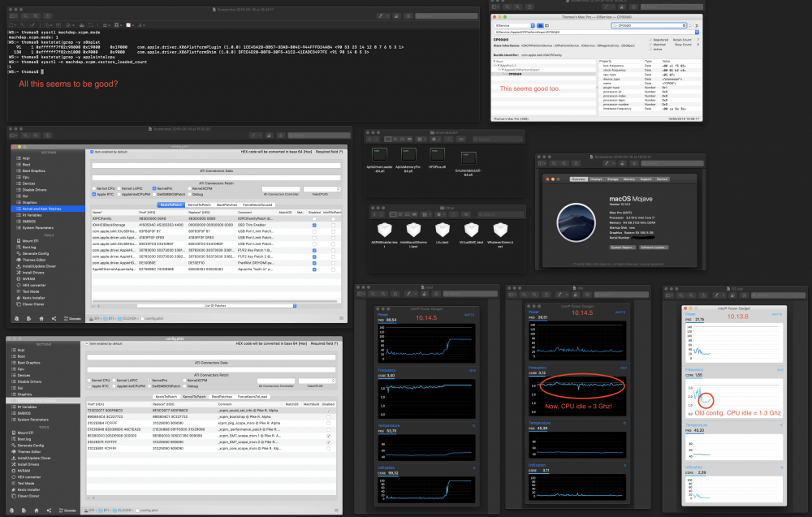Open Displays tab in About This Mac
The width and height of the screenshot is (812, 517).
(x=596, y=179)
